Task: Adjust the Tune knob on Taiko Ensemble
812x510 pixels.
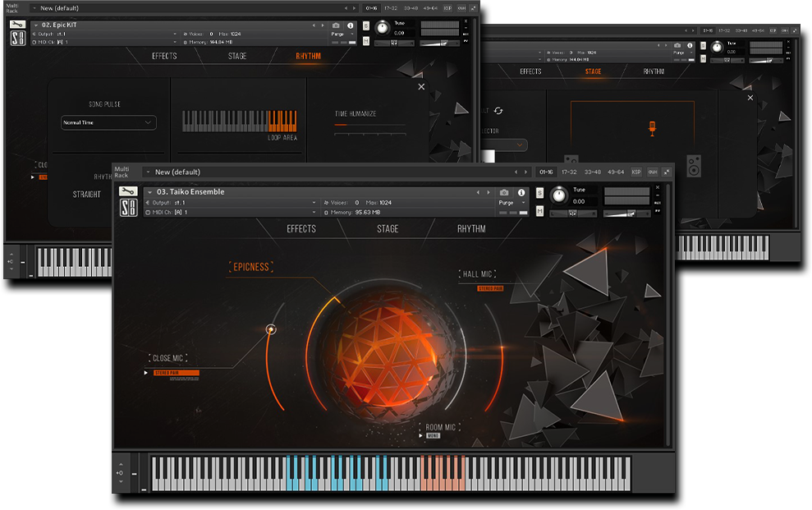Action: click(559, 195)
